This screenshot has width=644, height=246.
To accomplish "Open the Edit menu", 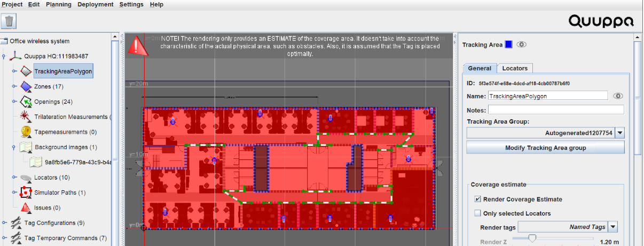I will [34, 4].
